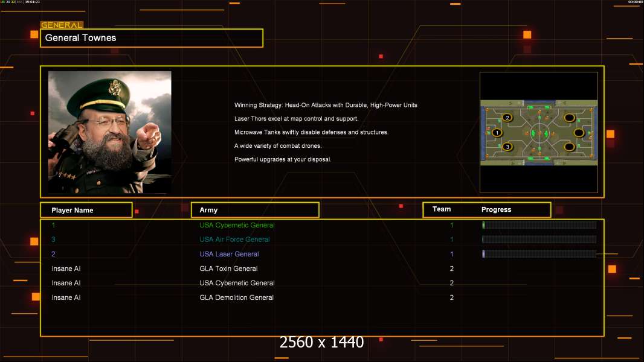Screen dimensions: 644x362
Task: Click 'A wide variety of combat drones' line
Action: coord(278,145)
